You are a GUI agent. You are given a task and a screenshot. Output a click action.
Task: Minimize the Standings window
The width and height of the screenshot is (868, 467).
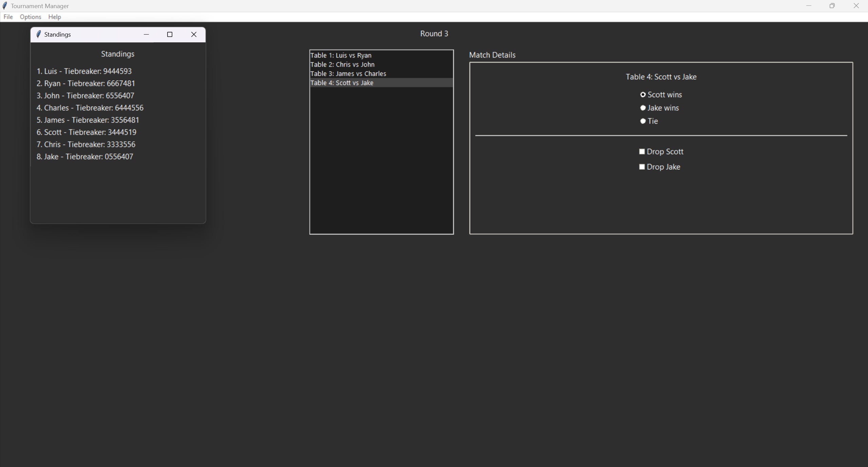146,35
